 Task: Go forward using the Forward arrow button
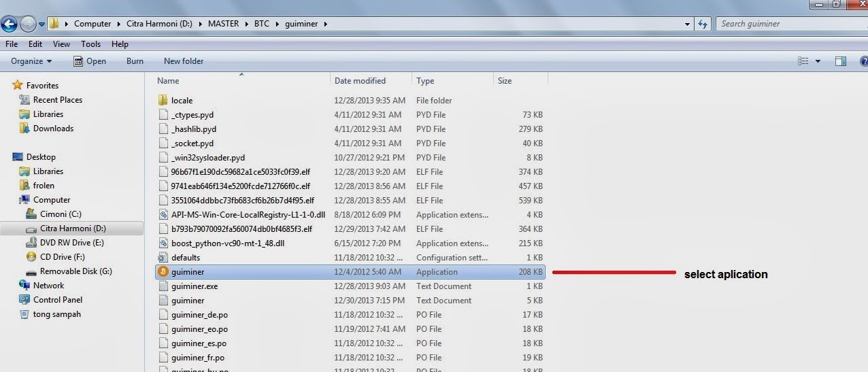click(28, 24)
